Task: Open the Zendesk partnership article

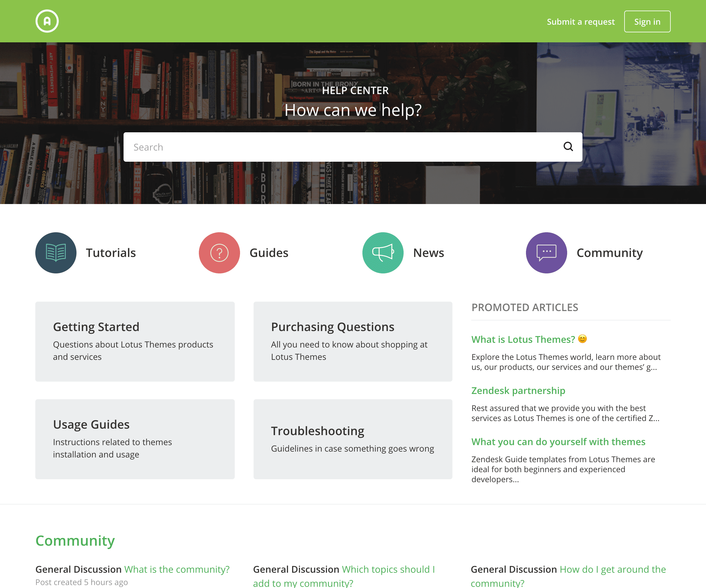Action: pyautogui.click(x=518, y=390)
